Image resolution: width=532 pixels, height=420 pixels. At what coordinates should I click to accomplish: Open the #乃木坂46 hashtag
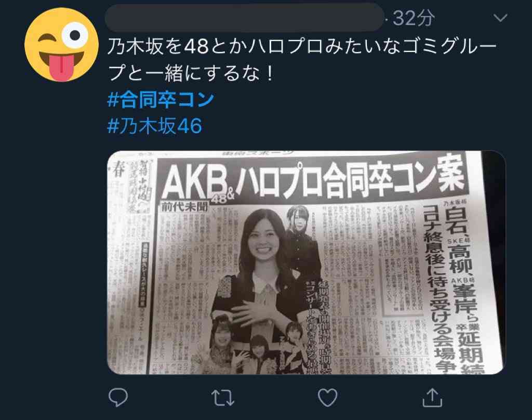tap(154, 126)
